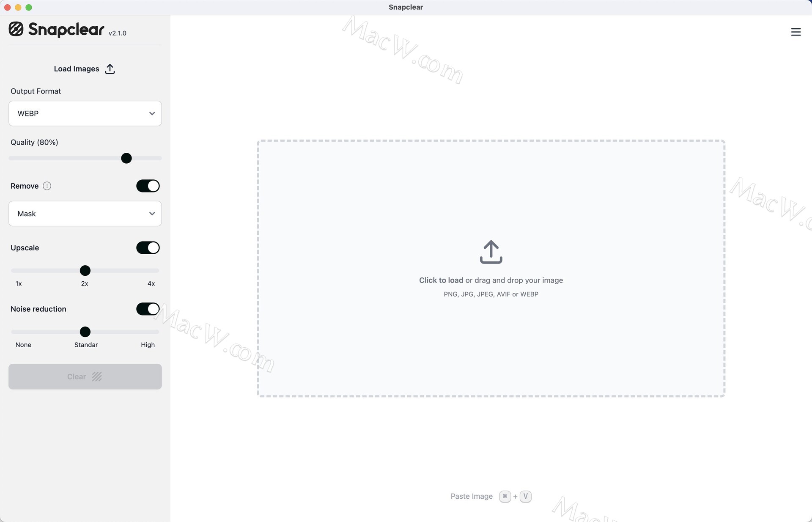Click the Snapclear logo icon
Image resolution: width=812 pixels, height=522 pixels.
(x=16, y=29)
